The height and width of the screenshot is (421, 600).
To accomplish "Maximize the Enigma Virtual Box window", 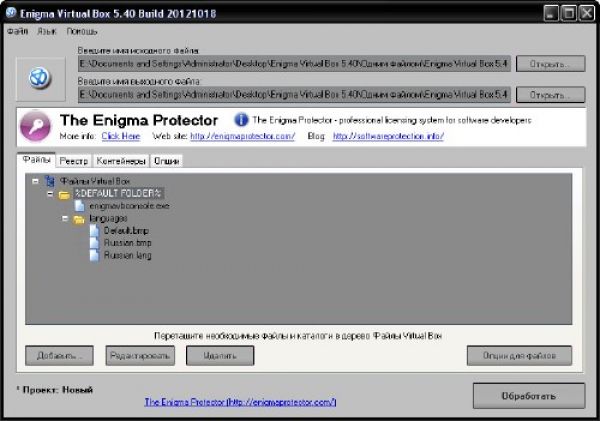I will (x=569, y=13).
